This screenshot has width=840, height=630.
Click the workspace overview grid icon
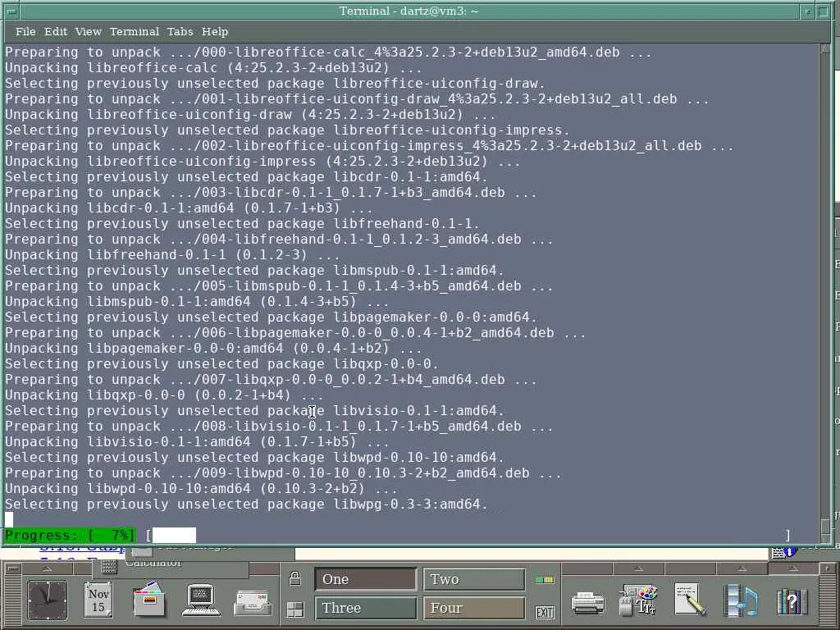[x=295, y=609]
